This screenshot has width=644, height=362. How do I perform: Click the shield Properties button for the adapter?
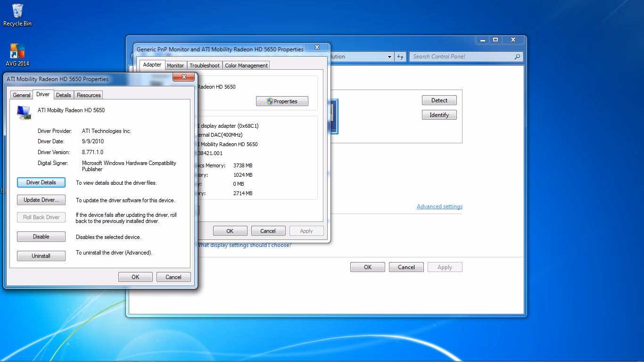[282, 101]
